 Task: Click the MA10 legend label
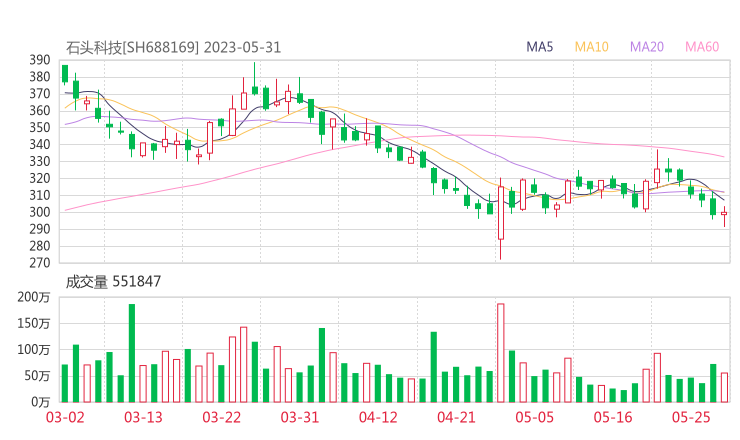click(x=591, y=47)
